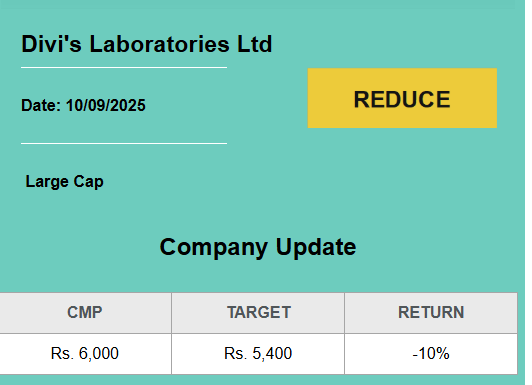The height and width of the screenshot is (385, 532).
Task: Click the word Company in the heading
Action: [x=214, y=248]
